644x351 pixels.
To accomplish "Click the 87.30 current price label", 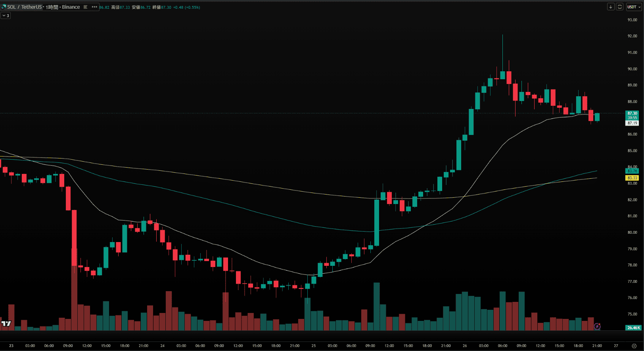I will click(632, 113).
